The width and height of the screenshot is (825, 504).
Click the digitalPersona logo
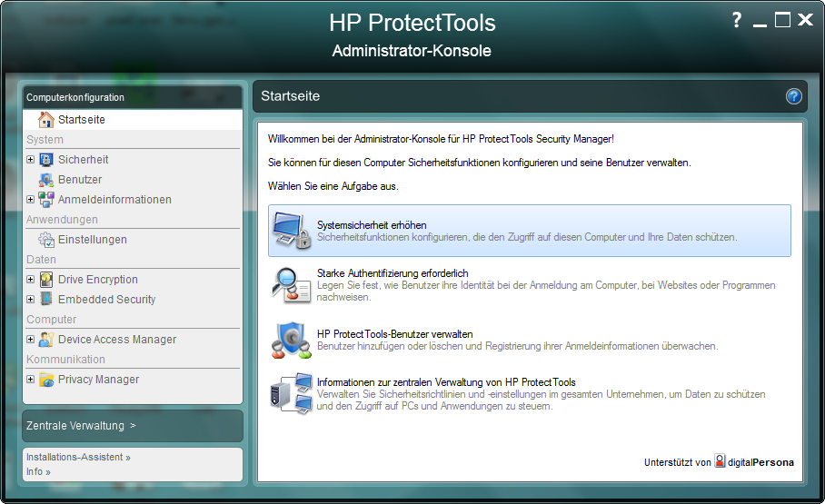coord(754,461)
